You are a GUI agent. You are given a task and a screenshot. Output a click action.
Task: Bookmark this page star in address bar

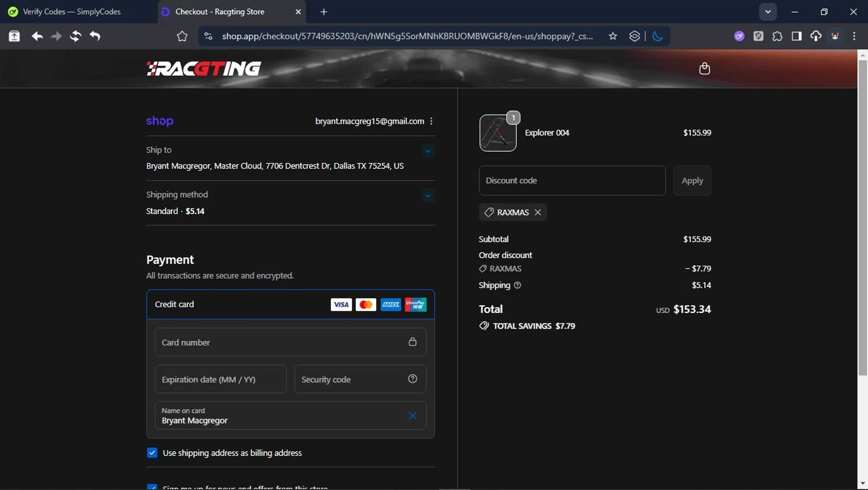pos(613,36)
